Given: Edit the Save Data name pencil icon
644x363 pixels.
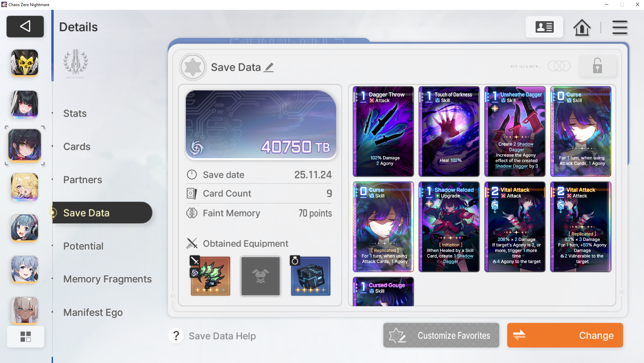Looking at the screenshot, I should [x=269, y=67].
